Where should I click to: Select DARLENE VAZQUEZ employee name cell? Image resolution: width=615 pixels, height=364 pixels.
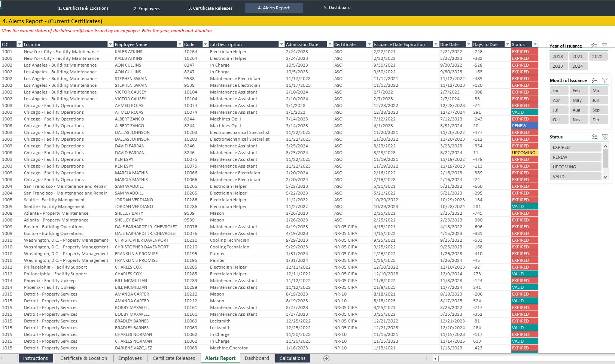[148, 348]
